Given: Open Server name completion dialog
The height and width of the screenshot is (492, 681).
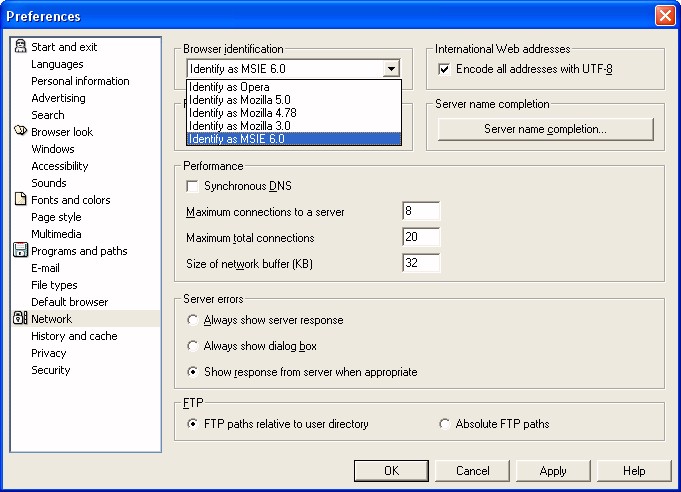Looking at the screenshot, I should [x=545, y=129].
